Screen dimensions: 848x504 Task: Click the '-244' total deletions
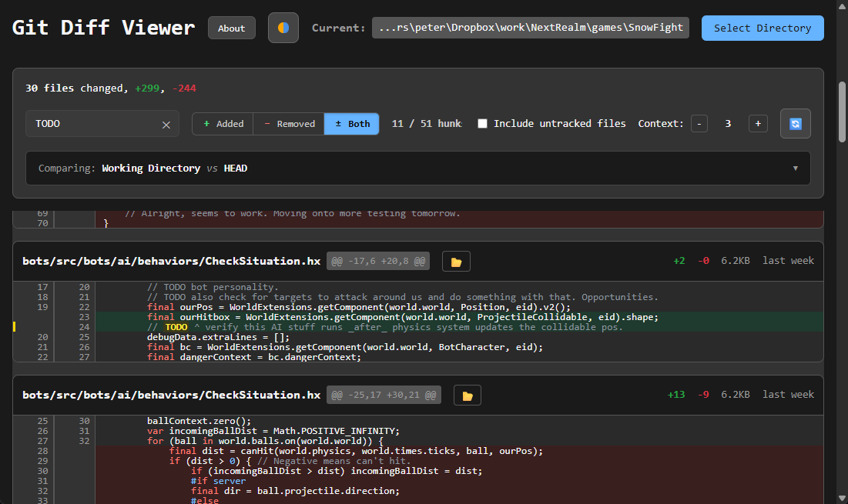pyautogui.click(x=184, y=88)
